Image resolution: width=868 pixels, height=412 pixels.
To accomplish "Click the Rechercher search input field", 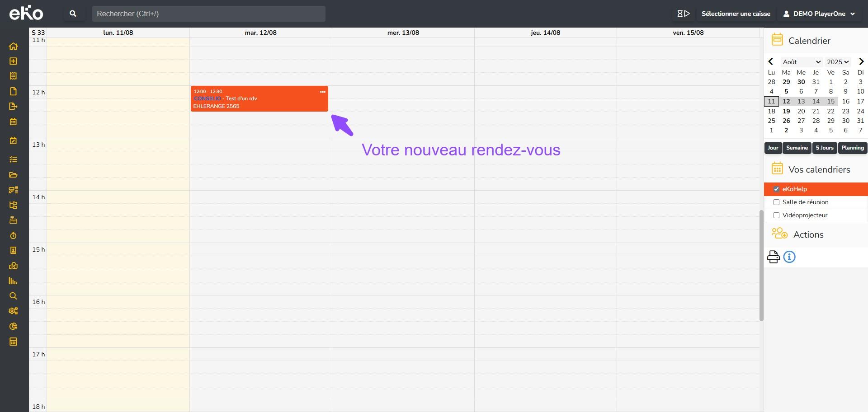I will [208, 14].
